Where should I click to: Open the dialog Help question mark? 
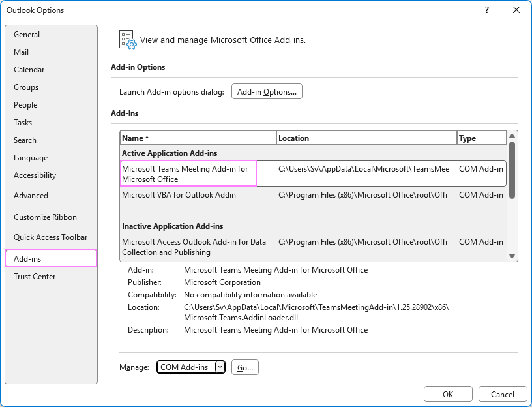point(486,10)
